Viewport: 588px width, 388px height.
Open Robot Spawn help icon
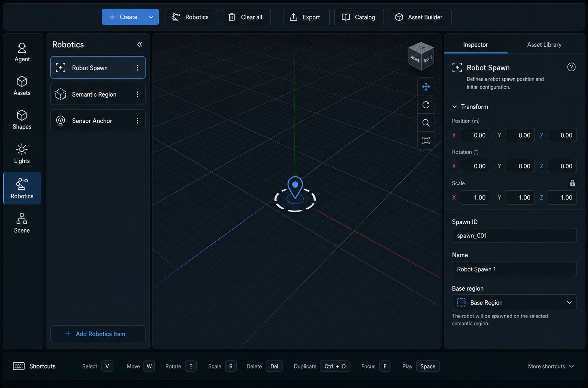pos(571,67)
